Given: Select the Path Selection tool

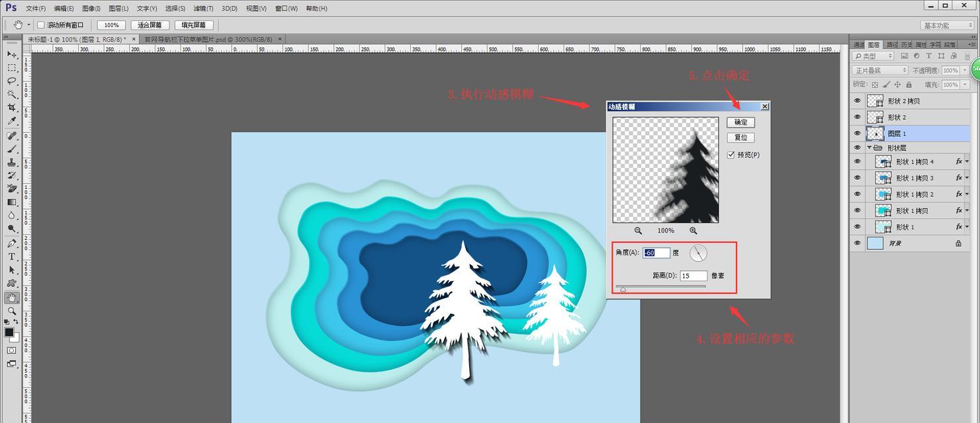Looking at the screenshot, I should click(11, 270).
